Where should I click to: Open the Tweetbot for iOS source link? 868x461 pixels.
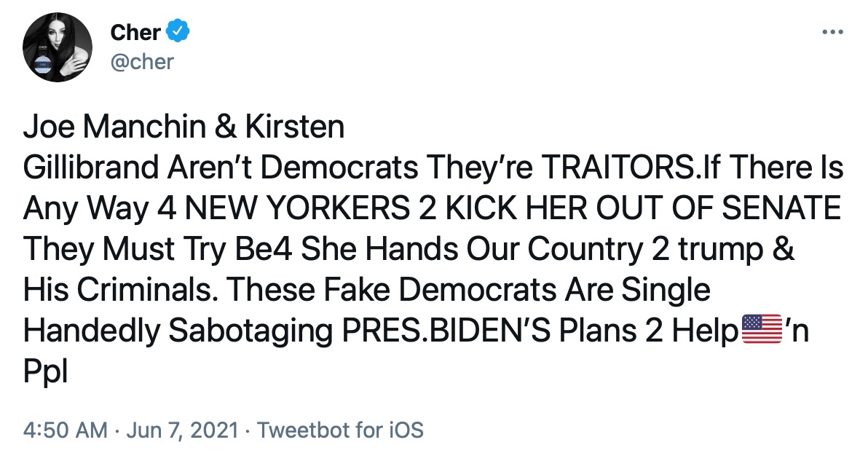(x=340, y=430)
